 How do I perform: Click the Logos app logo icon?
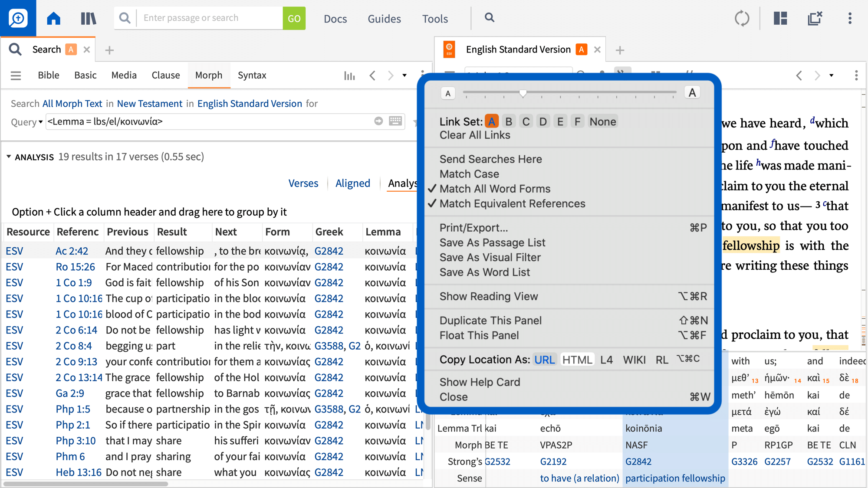(18, 18)
